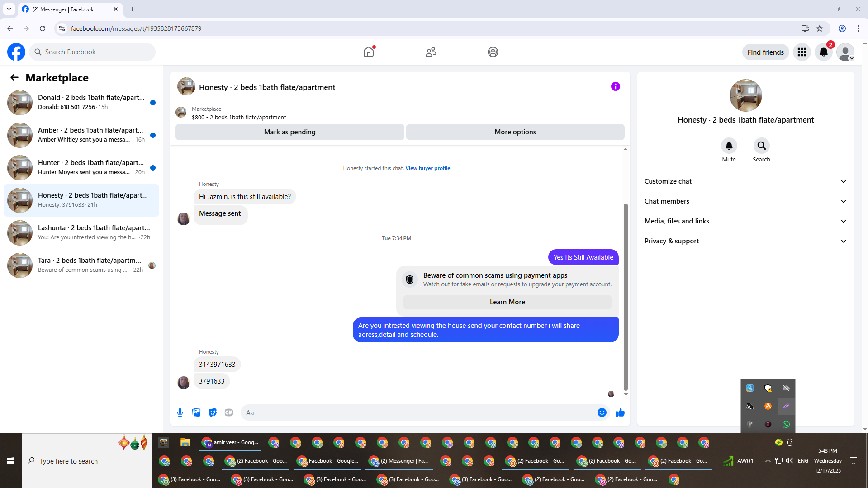
Task: Open the Groups icon in top bar
Action: click(x=493, y=52)
